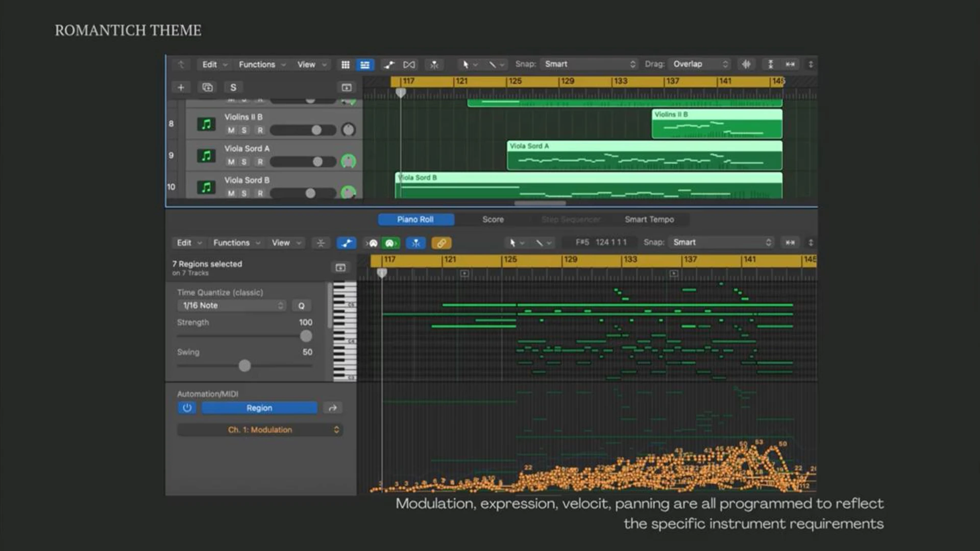The height and width of the screenshot is (551, 980).
Task: Open the pointer tool menu in piano roll
Action: [516, 243]
